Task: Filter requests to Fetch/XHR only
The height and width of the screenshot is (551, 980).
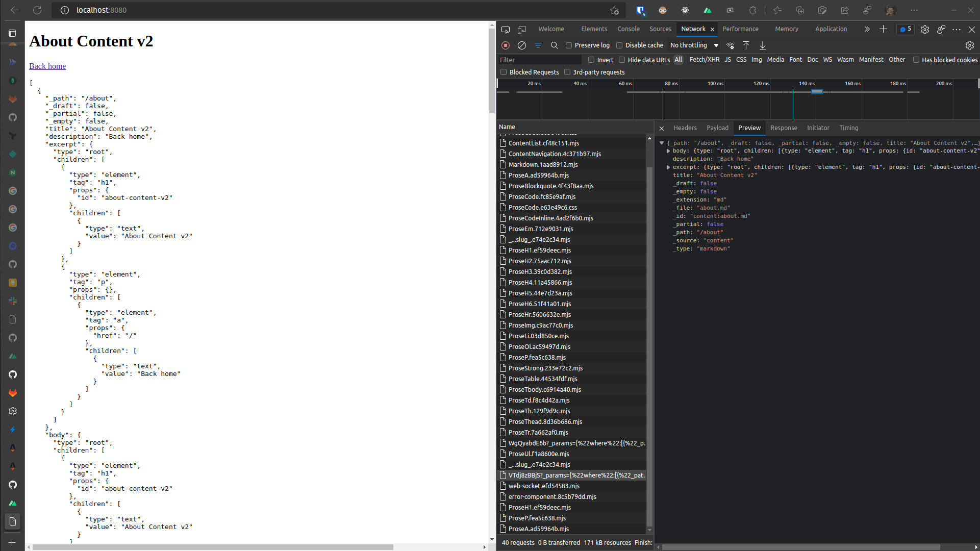Action: 704,60
